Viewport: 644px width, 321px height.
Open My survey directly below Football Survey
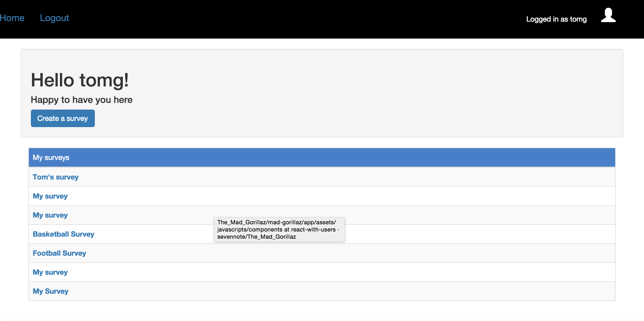50,272
